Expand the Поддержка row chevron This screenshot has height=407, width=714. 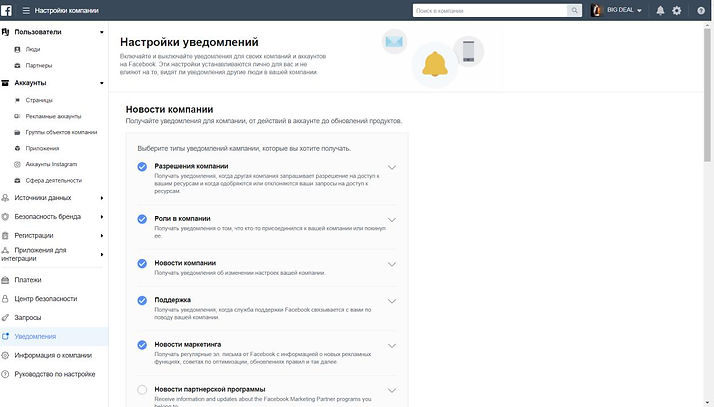[x=392, y=301]
